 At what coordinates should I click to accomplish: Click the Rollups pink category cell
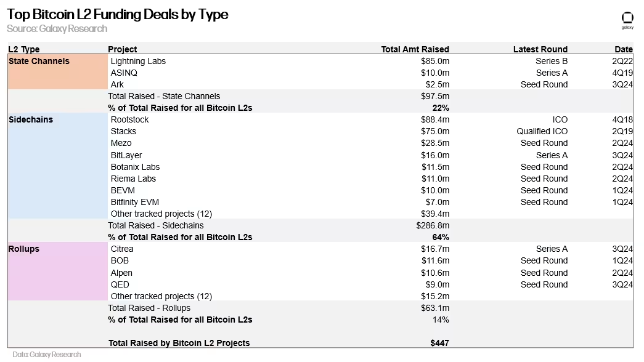[x=57, y=272]
